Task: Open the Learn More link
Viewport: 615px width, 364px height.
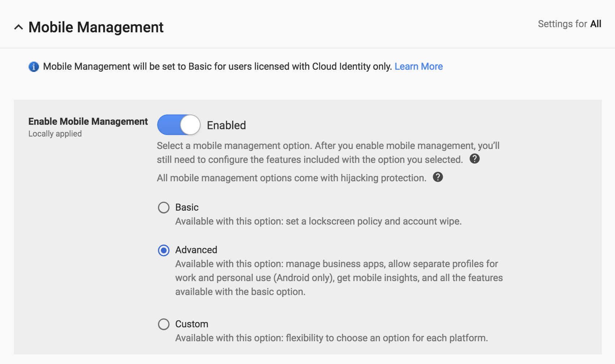Action: [x=419, y=67]
